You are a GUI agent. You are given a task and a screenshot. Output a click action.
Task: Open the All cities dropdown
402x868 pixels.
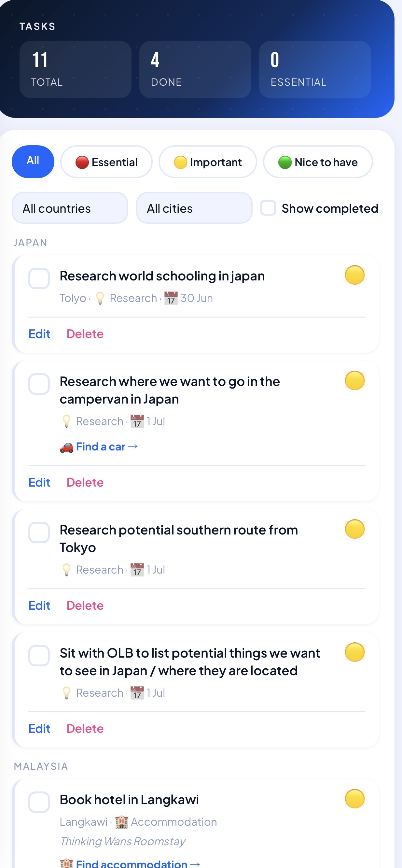[x=194, y=208]
